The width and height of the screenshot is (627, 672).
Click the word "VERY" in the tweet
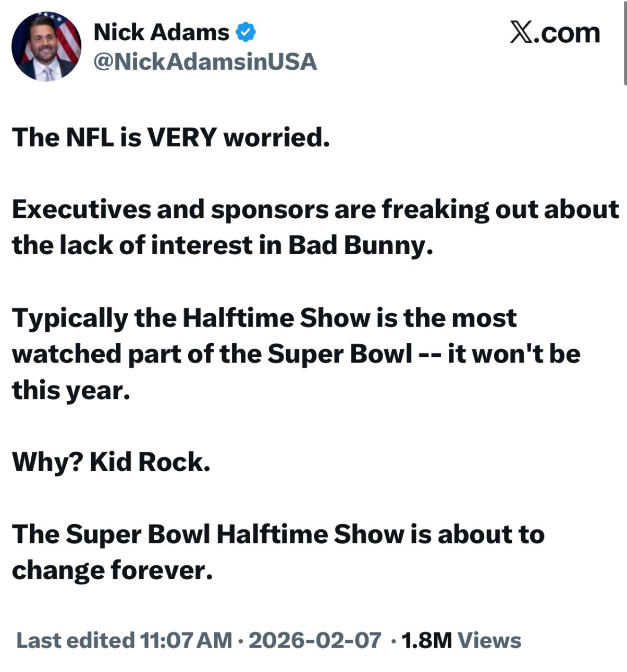[182, 138]
